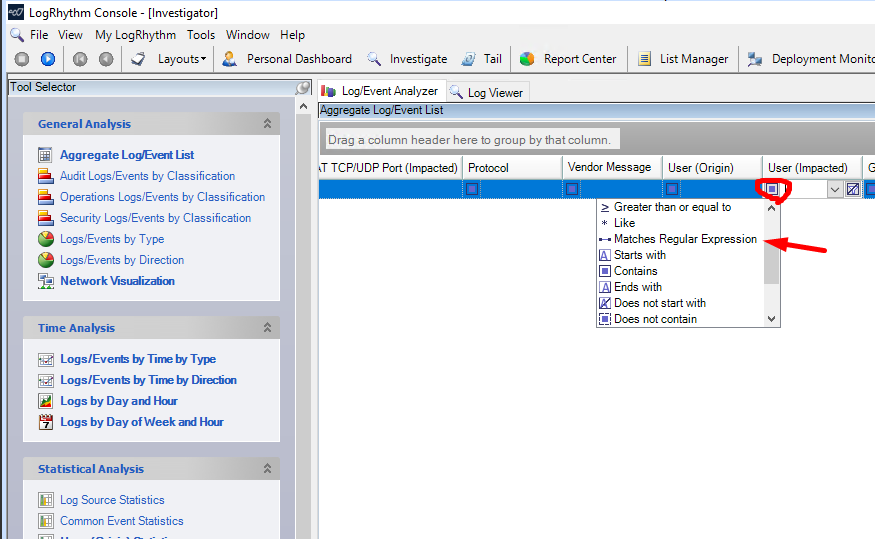Open Security Logs/Events by Classification
Screen dimensions: 875x539
click(x=155, y=218)
